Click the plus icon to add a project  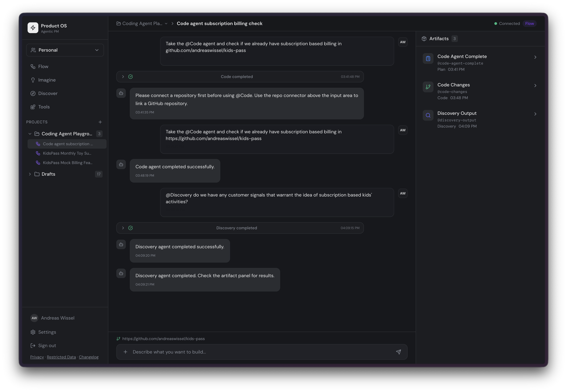pos(100,122)
